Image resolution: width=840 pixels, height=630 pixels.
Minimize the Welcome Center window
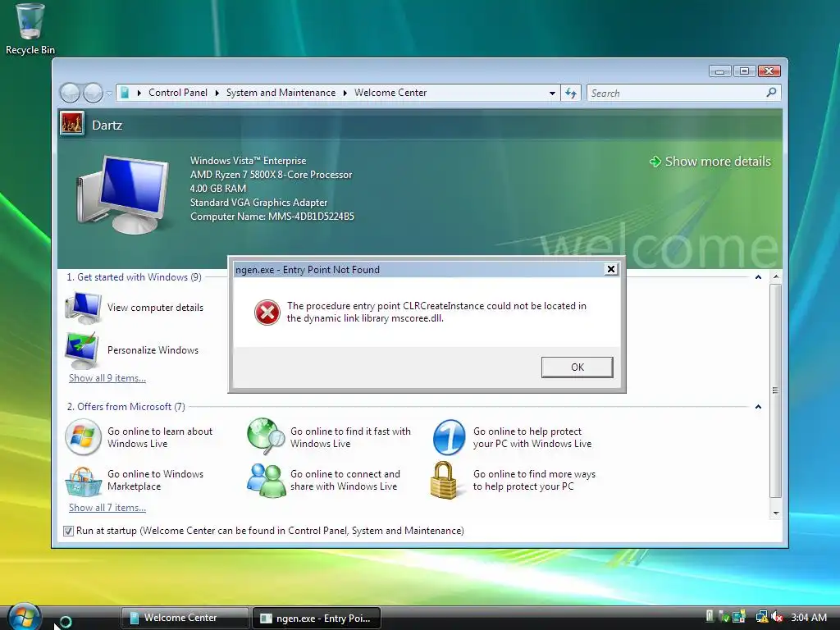[719, 71]
